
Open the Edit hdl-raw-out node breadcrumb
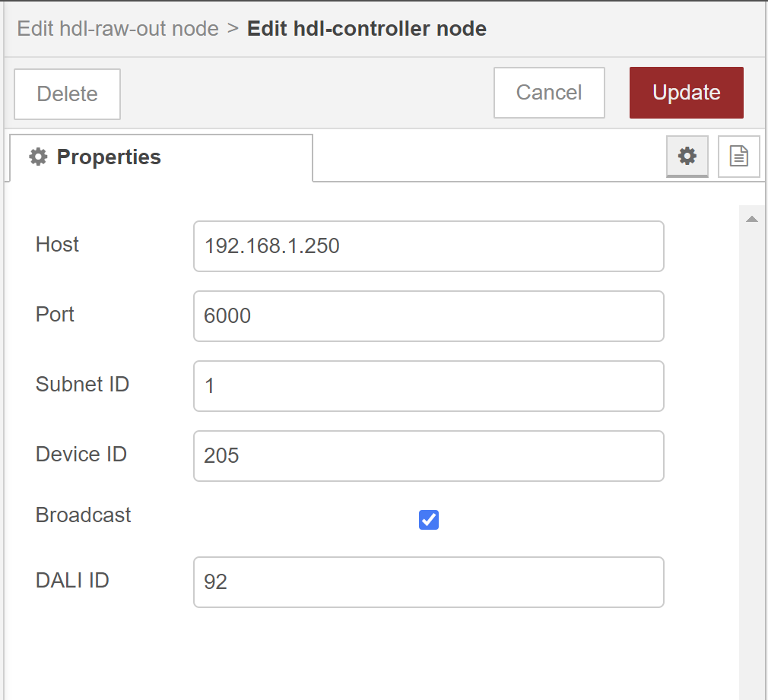117,28
